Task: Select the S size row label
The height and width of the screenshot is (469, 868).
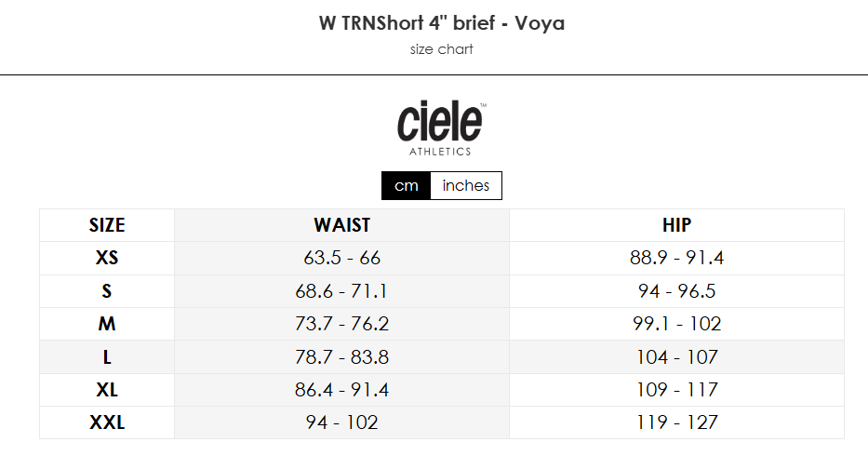Action: pyautogui.click(x=107, y=291)
